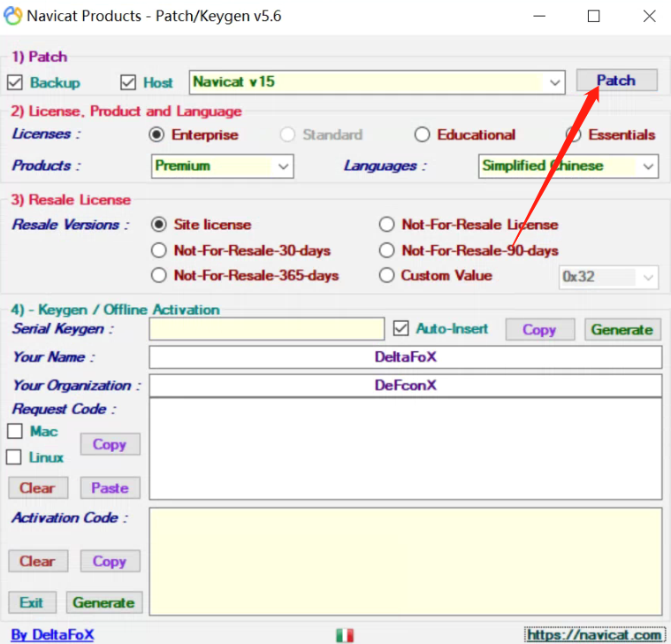Select the Essentials license radio button
Screen dimensions: 671x644
tap(574, 134)
